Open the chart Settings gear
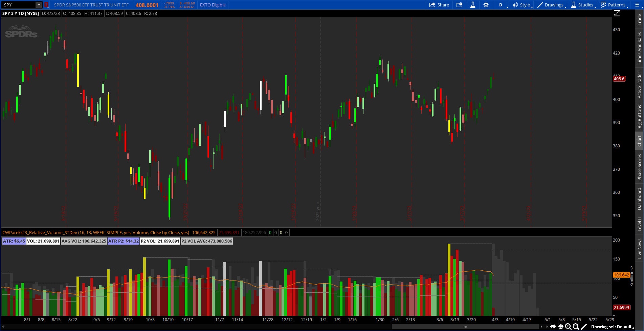 (486, 5)
